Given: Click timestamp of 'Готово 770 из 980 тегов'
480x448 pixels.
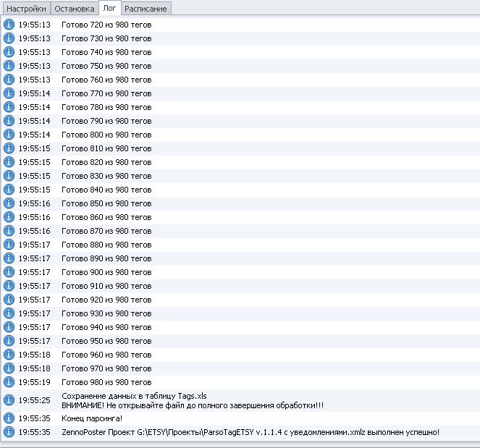Looking at the screenshot, I should pos(34,93).
